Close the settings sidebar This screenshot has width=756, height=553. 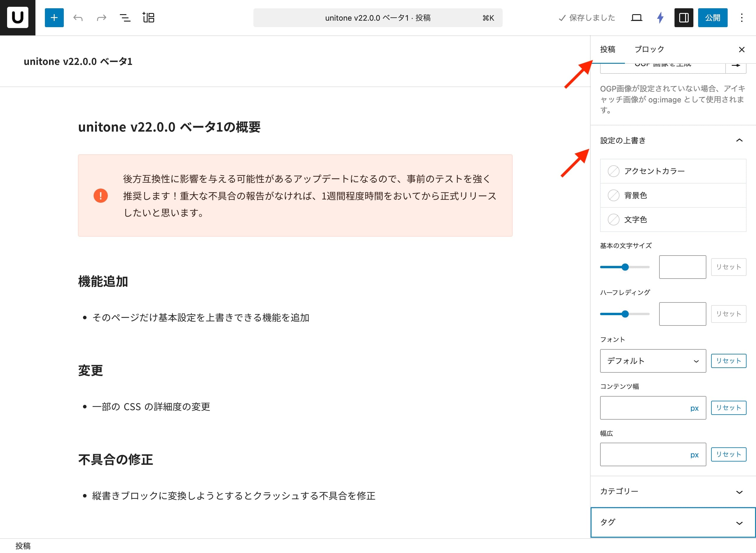click(742, 50)
